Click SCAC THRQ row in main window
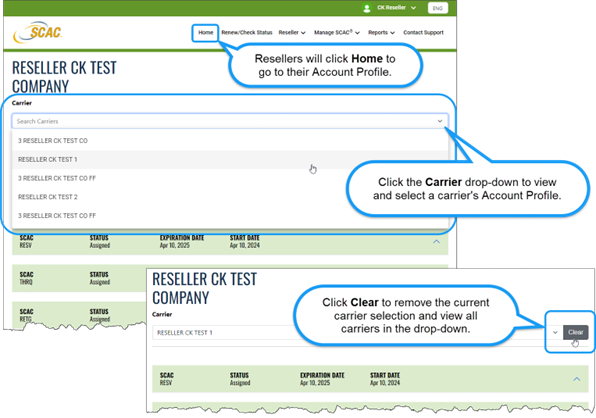The width and height of the screenshot is (596, 418). point(79,278)
